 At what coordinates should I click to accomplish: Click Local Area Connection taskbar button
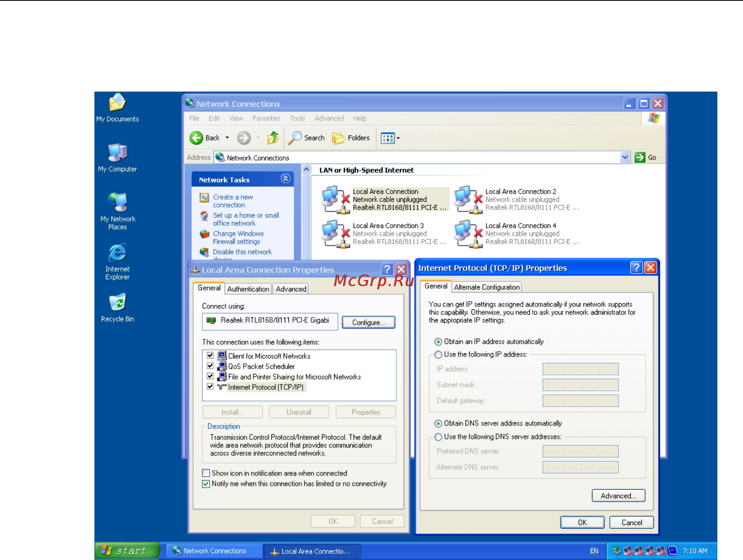click(x=312, y=551)
